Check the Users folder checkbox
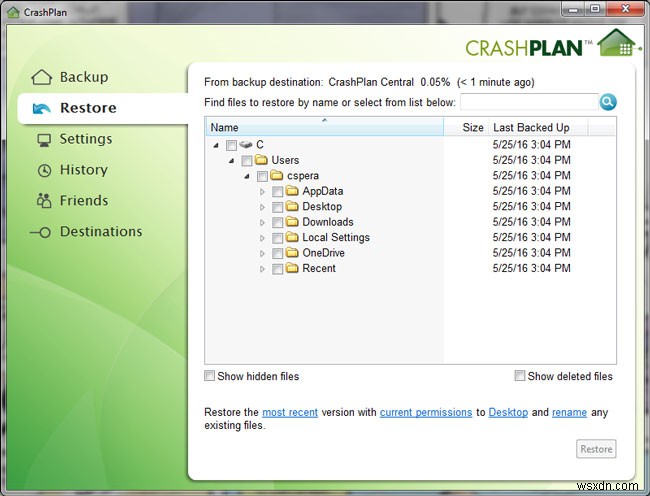Screen dimensions: 650x496 [247, 160]
